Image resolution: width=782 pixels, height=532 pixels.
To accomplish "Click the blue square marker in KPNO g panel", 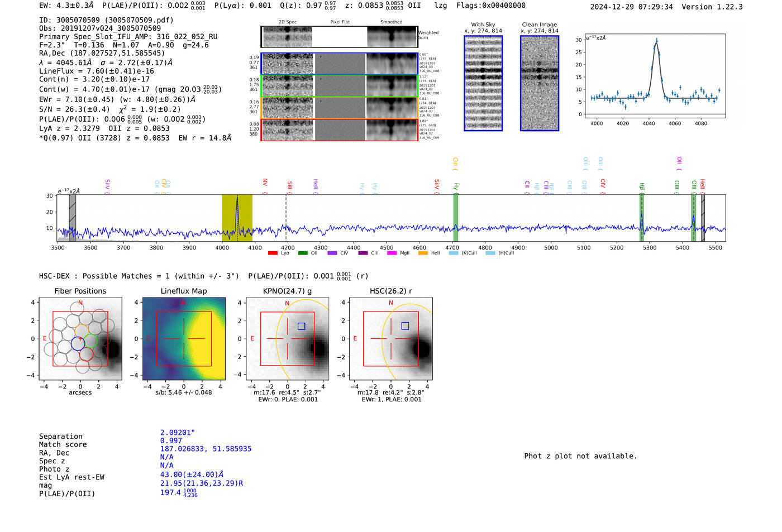I will pyautogui.click(x=302, y=326).
